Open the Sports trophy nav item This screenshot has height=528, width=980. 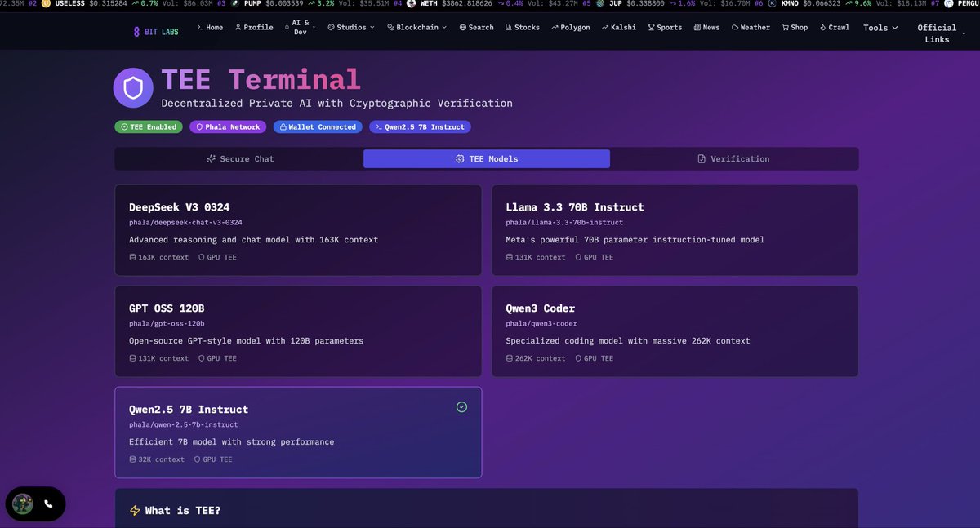click(664, 28)
